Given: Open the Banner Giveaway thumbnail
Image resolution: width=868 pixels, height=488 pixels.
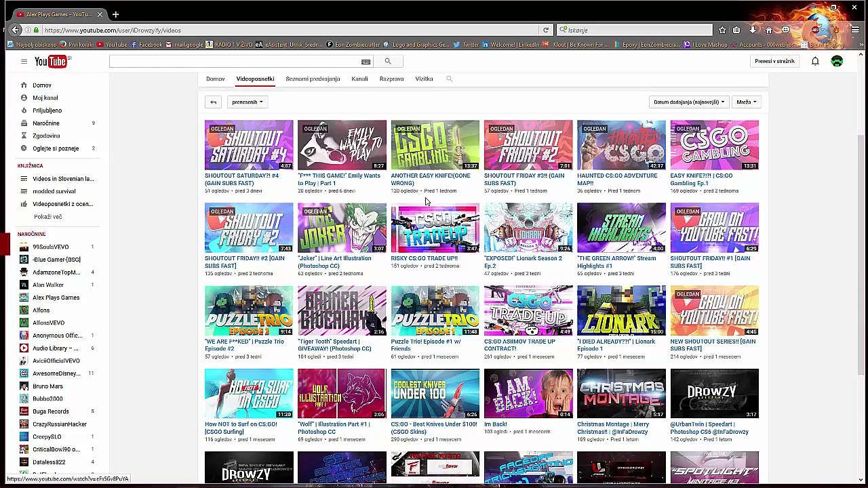Looking at the screenshot, I should 342,310.
